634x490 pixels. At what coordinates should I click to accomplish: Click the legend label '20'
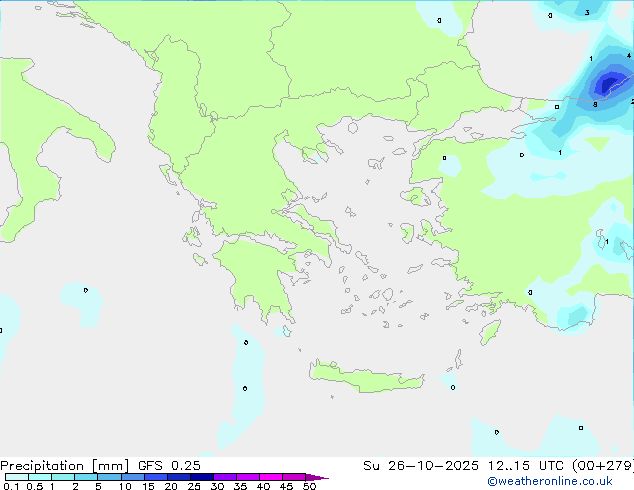tap(171, 486)
